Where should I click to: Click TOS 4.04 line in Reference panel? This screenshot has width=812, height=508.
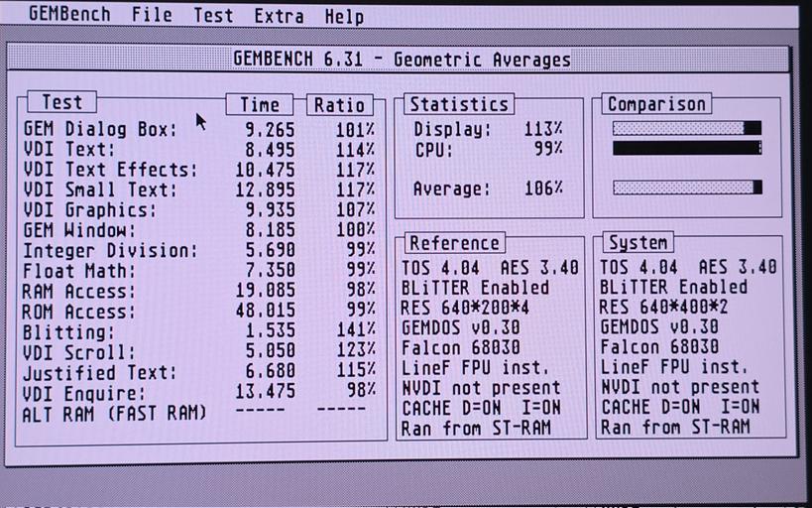(x=490, y=268)
